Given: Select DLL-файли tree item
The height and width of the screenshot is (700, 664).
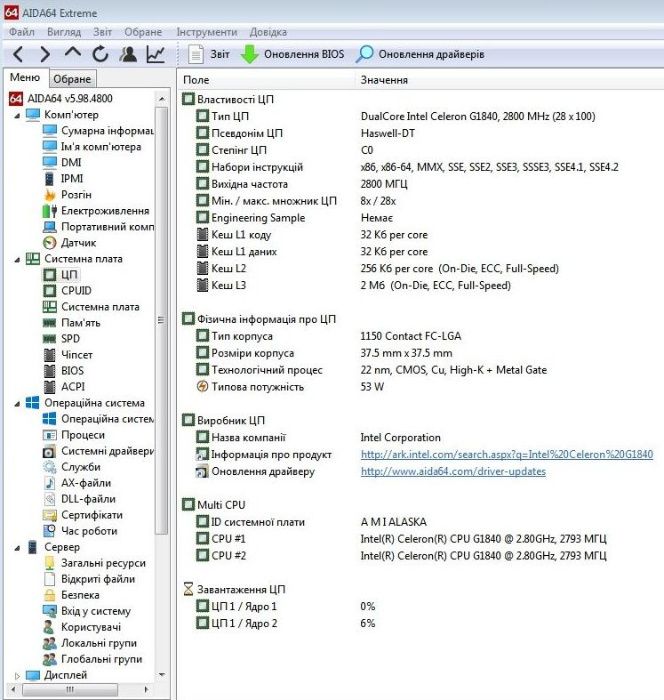Looking at the screenshot, I should point(79,499).
